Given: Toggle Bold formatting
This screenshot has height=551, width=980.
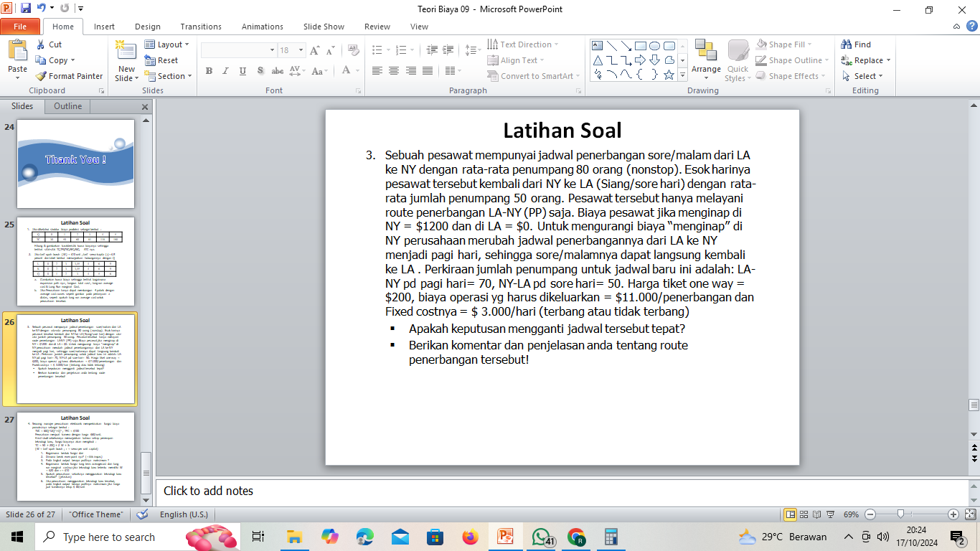Looking at the screenshot, I should (x=209, y=71).
